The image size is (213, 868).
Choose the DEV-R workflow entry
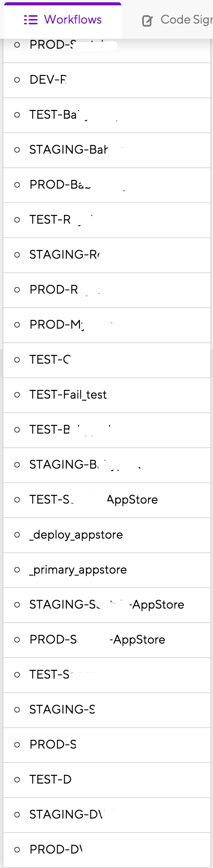(107, 80)
